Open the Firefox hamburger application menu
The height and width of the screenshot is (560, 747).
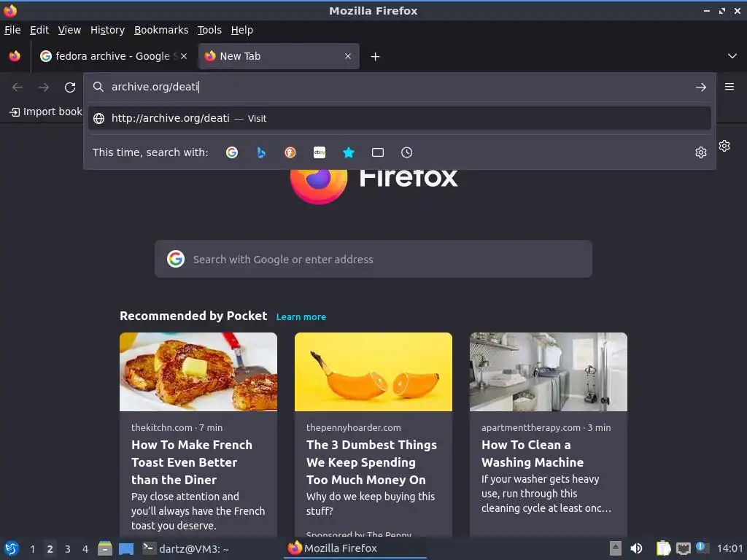click(729, 87)
